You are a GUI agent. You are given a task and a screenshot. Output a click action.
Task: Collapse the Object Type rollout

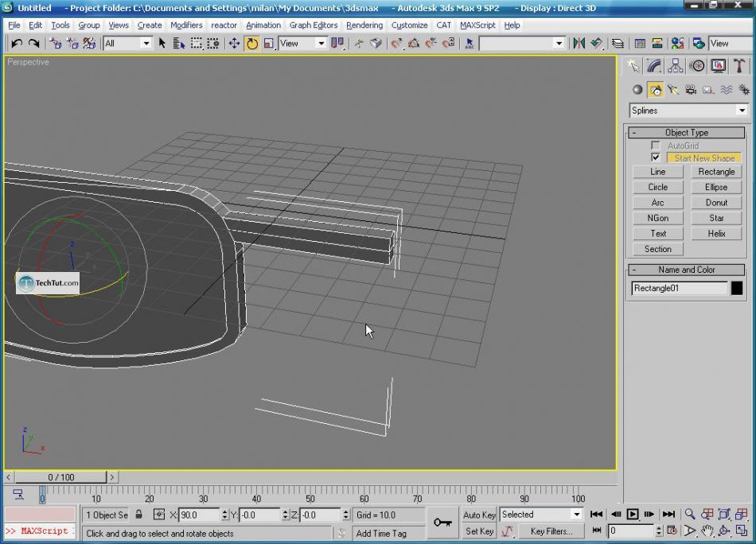click(687, 133)
